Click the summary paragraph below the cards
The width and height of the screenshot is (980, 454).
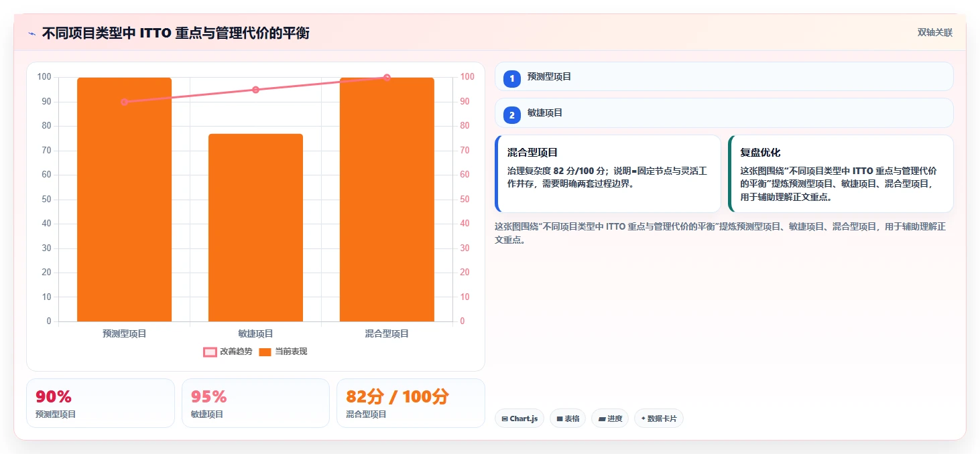[720, 233]
